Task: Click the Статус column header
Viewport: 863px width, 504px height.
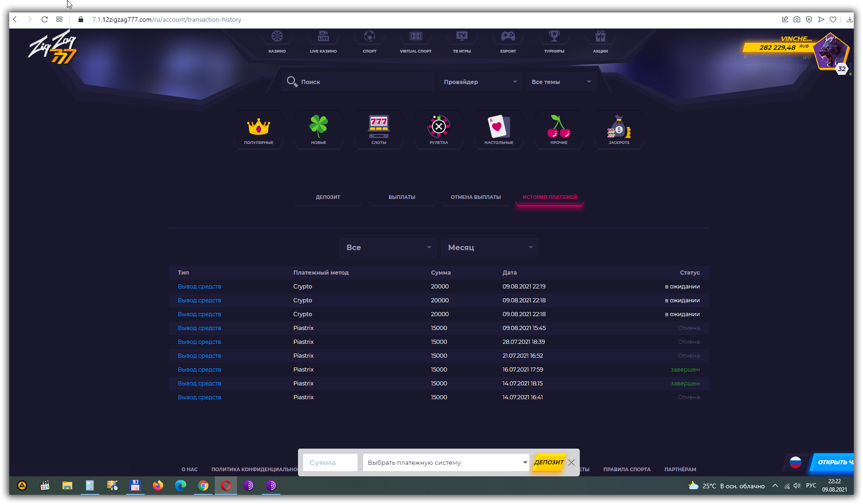Action: click(x=690, y=273)
